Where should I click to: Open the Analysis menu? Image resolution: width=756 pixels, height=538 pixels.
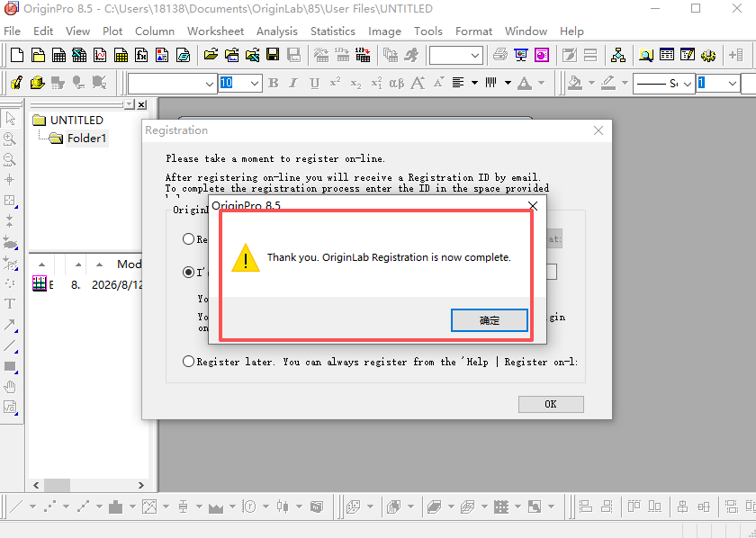click(277, 31)
